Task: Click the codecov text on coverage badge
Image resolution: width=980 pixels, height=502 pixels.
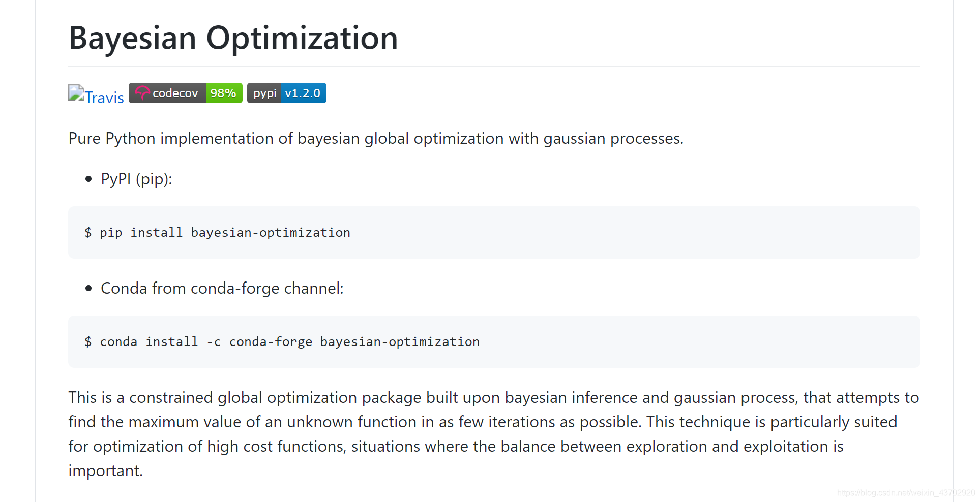Action: (x=175, y=93)
